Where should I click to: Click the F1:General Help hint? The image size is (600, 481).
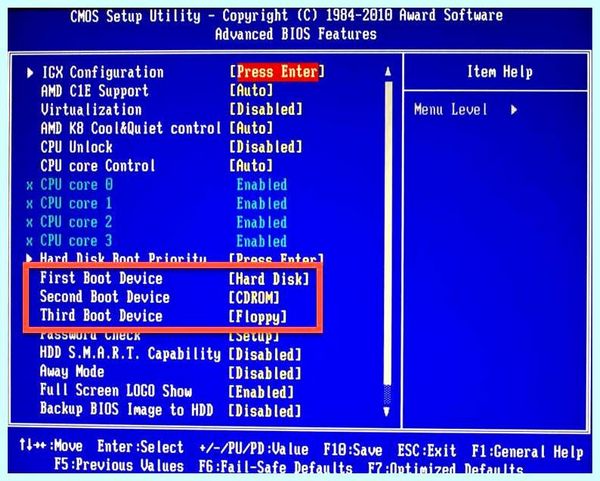[527, 452]
